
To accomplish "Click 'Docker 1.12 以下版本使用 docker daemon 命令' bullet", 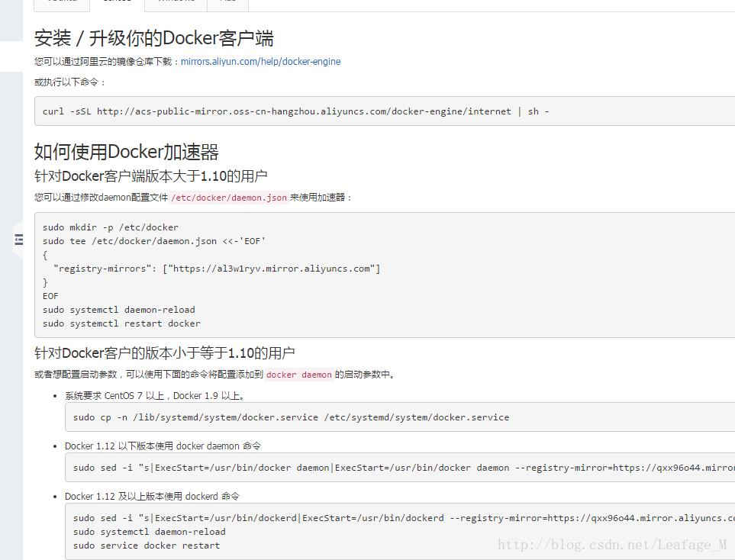I will (163, 446).
